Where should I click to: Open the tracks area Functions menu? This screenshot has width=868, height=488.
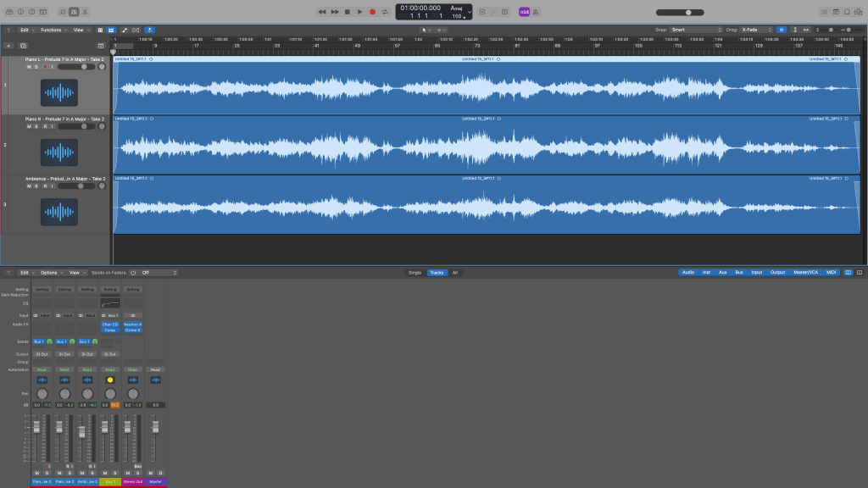[53, 30]
